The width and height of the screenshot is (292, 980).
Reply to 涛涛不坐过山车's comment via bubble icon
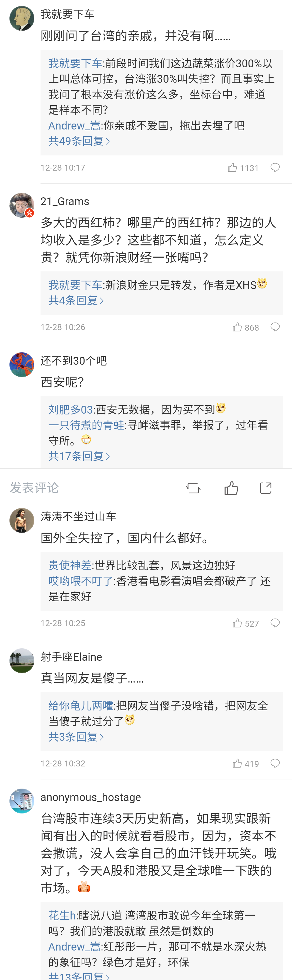point(275,623)
